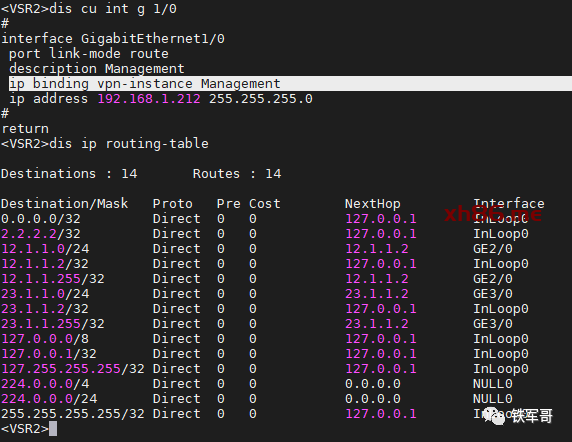
Task: Click the 'Routes : 14' text
Action: [x=237, y=174]
